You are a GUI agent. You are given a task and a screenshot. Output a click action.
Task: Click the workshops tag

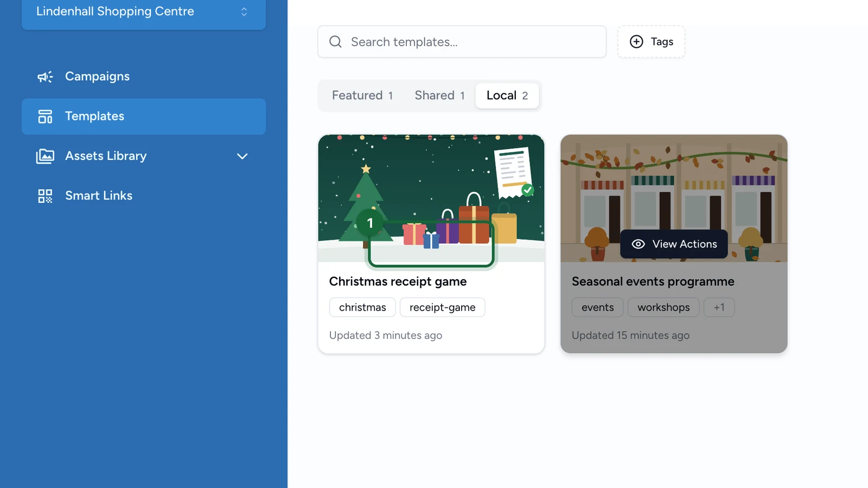pyautogui.click(x=663, y=307)
